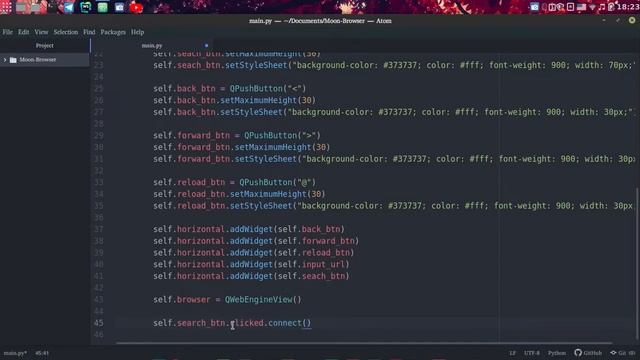Expand the Moon-Browser folder chevron
The height and width of the screenshot is (360, 640).
tap(5, 60)
